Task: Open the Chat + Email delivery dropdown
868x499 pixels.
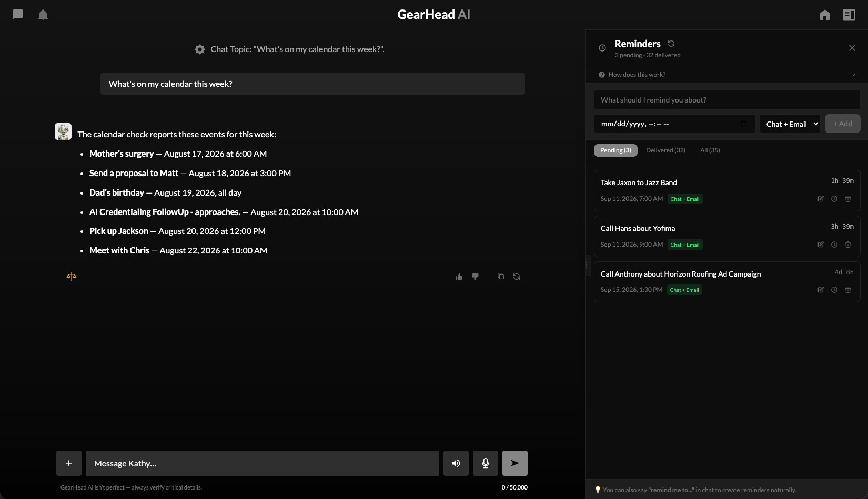Action: (790, 124)
